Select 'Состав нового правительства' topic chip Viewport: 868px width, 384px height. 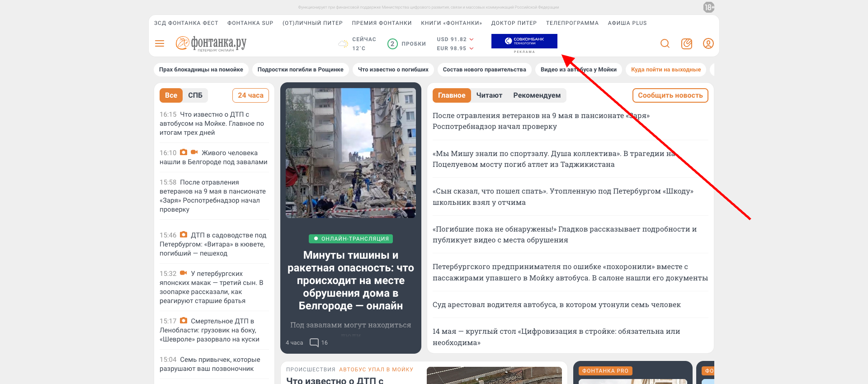[485, 70]
